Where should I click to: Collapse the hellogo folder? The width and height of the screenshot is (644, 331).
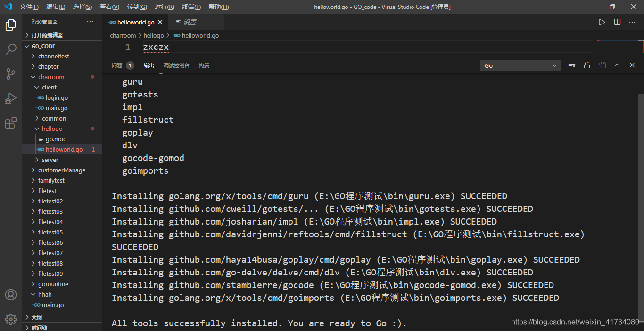click(62, 129)
